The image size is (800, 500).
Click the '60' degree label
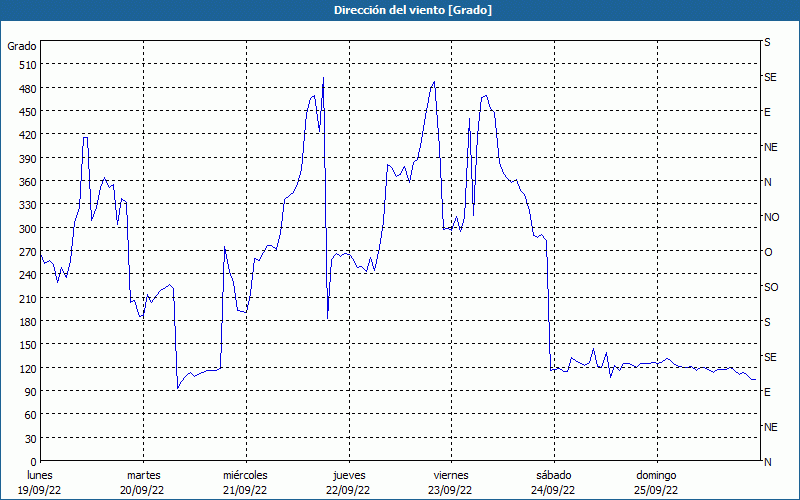coord(31,415)
